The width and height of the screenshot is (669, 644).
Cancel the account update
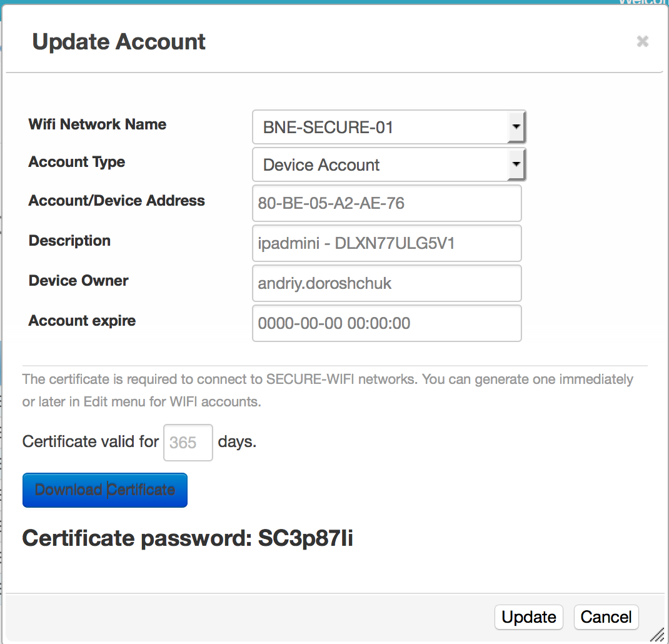(x=606, y=617)
